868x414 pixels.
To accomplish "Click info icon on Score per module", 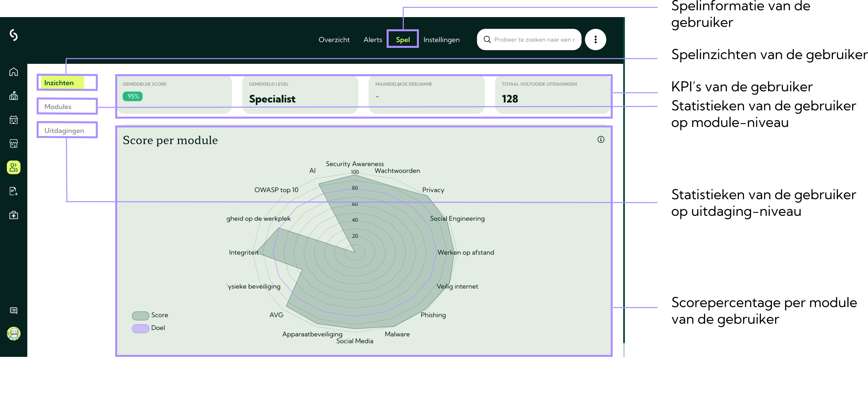I will 601,139.
